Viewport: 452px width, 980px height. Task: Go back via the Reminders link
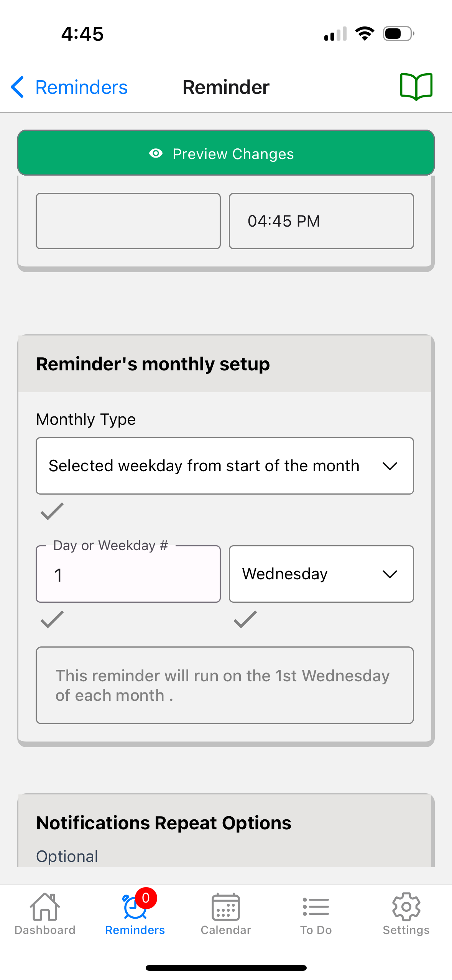pyautogui.click(x=81, y=87)
